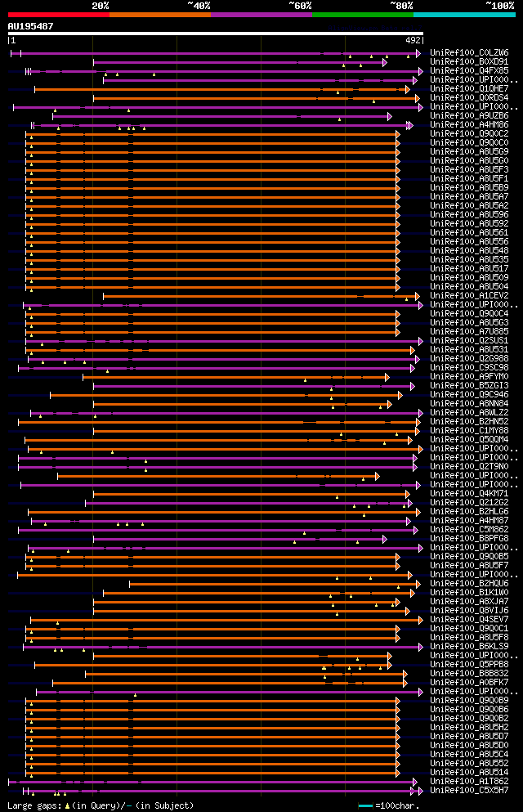Image resolution: width=523 pixels, height=812 pixels.
Task: Open hit UniRef100_A7U885
Action: pos(469,331)
